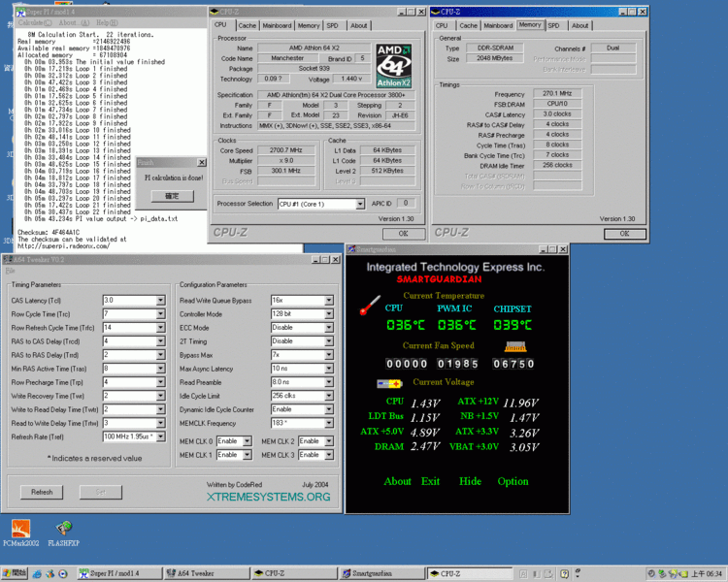Open Option in Smartguardian
The width and height of the screenshot is (728, 582).
[513, 481]
